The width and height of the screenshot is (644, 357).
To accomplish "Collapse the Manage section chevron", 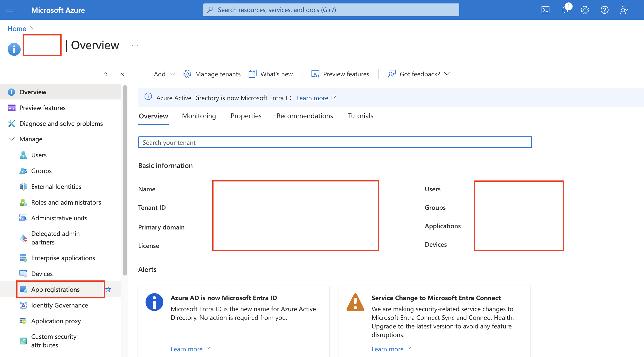I will tap(12, 139).
